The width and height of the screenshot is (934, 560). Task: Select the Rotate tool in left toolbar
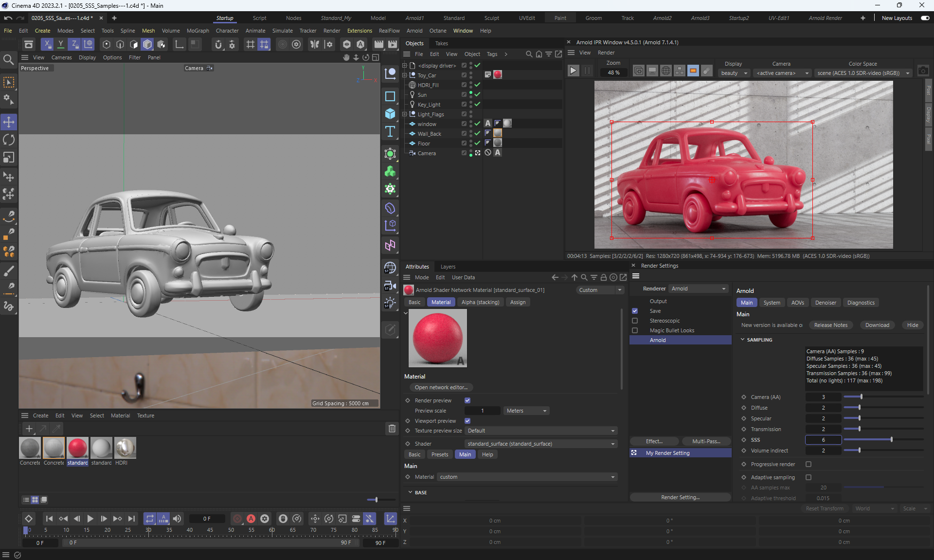9,140
